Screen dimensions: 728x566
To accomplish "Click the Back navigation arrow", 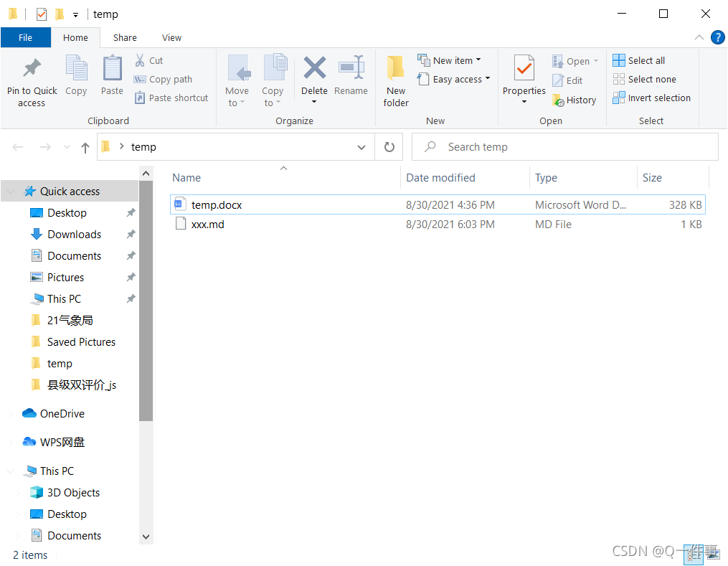I will pyautogui.click(x=18, y=147).
